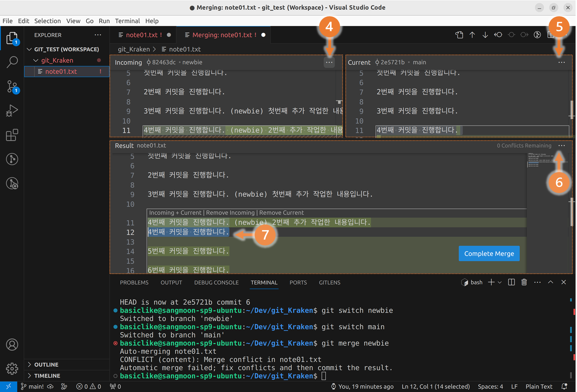This screenshot has height=392, width=577.
Task: Open the Terminal menu
Action: tap(128, 21)
